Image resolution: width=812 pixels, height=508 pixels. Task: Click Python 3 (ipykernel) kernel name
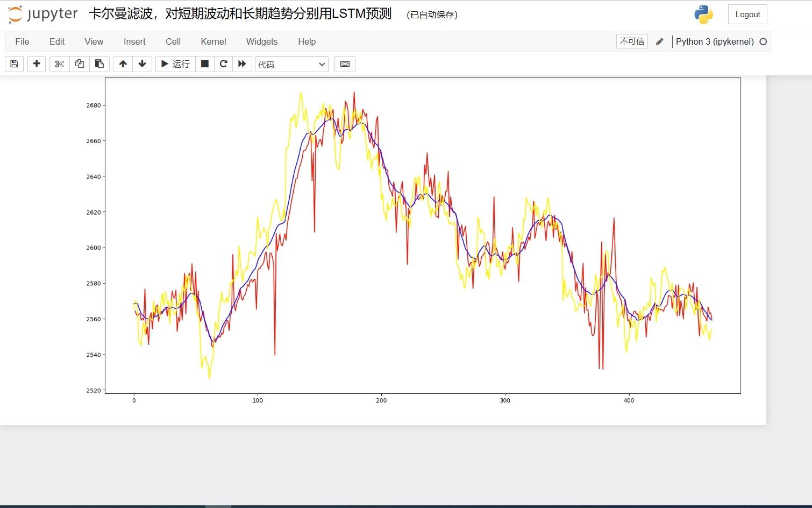pyautogui.click(x=715, y=41)
